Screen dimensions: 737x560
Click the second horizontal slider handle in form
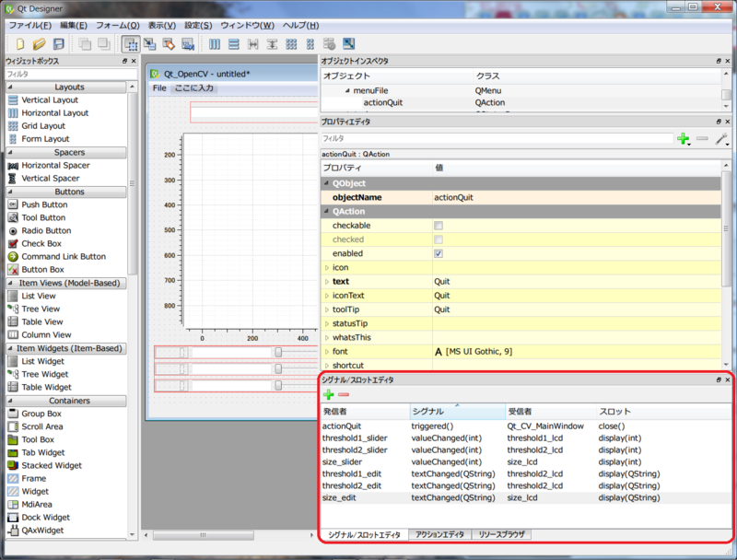pos(278,369)
